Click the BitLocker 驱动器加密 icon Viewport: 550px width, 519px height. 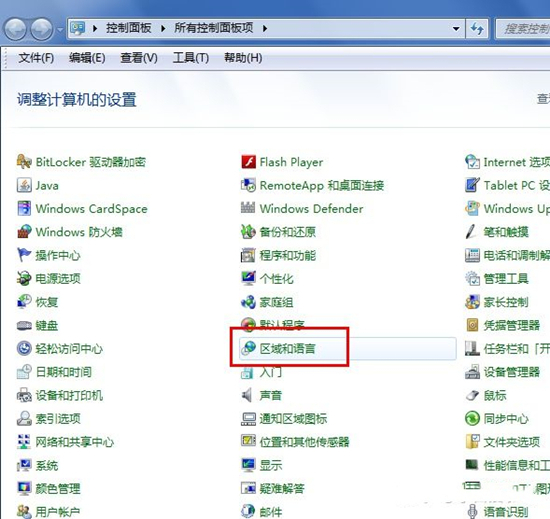click(x=24, y=162)
